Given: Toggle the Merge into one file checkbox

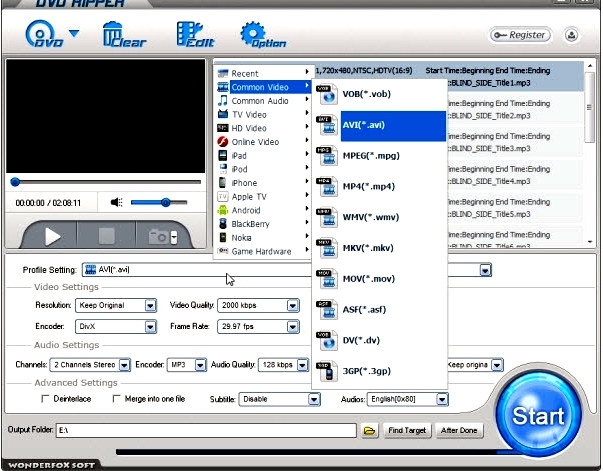Looking at the screenshot, I should pyautogui.click(x=117, y=399).
